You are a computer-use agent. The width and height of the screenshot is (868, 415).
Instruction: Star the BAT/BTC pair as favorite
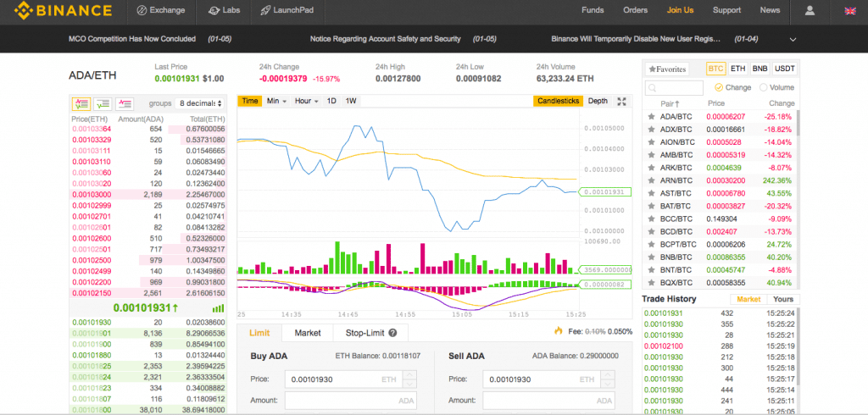tap(652, 206)
